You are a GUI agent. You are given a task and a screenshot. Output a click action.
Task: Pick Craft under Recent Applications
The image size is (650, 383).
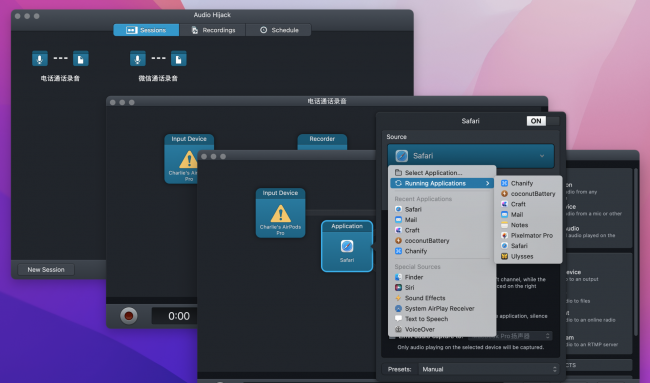point(442,230)
